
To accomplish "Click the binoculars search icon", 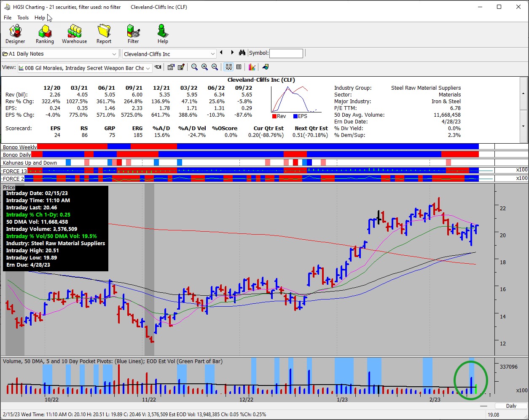I will click(x=242, y=53).
